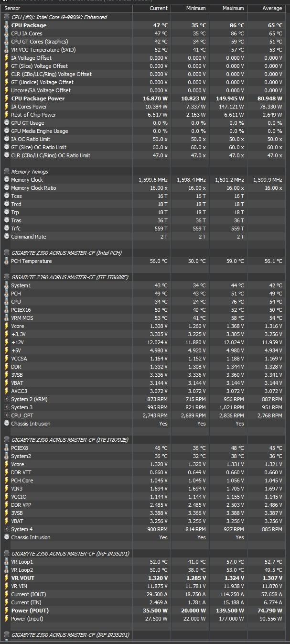Click the thermometer icon beside CPU Package

6,25
